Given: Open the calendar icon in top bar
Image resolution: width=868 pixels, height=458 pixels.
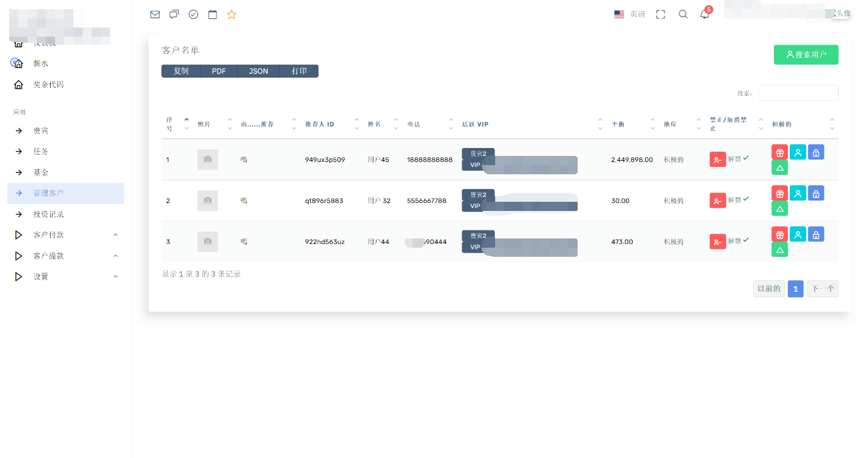Looking at the screenshot, I should coord(213,15).
